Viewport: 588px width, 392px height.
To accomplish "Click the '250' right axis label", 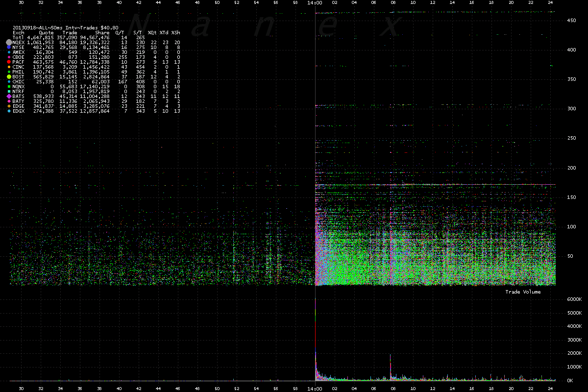I will (571, 138).
